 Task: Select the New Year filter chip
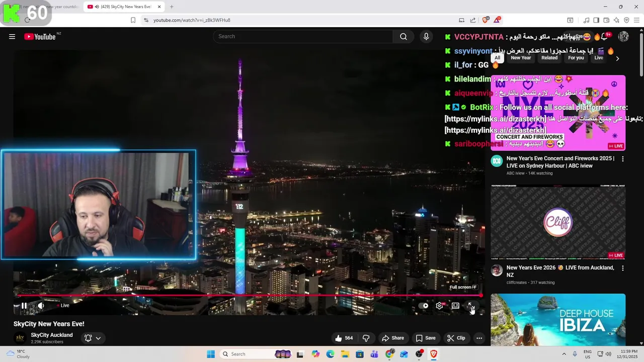click(521, 58)
